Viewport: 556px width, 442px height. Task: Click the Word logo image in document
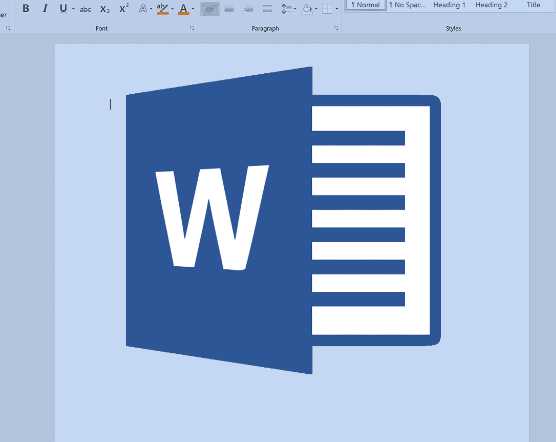(283, 220)
